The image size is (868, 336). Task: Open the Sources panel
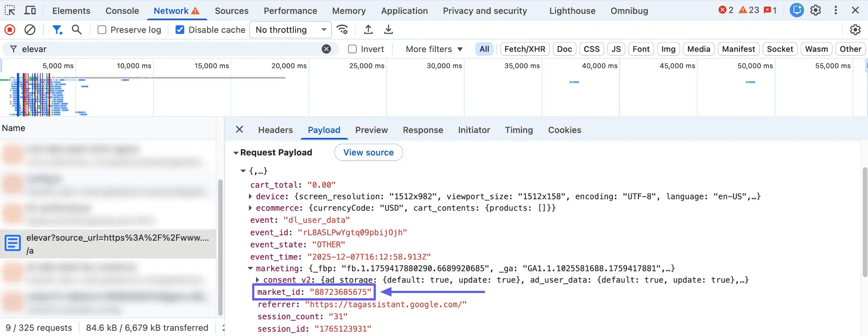click(x=231, y=10)
